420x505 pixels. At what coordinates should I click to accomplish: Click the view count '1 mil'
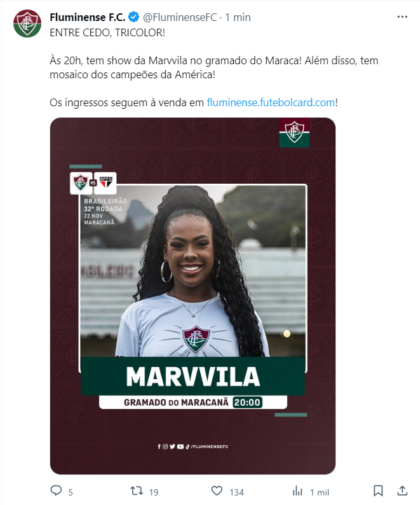(x=319, y=492)
